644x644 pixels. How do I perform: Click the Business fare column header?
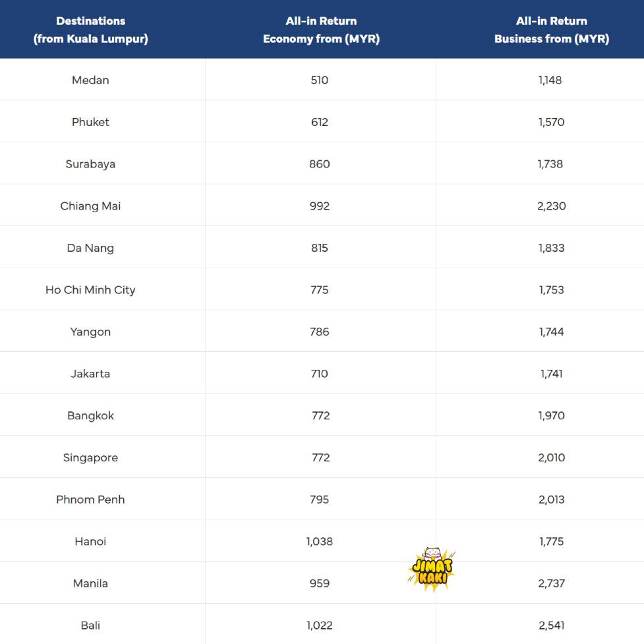pos(551,30)
